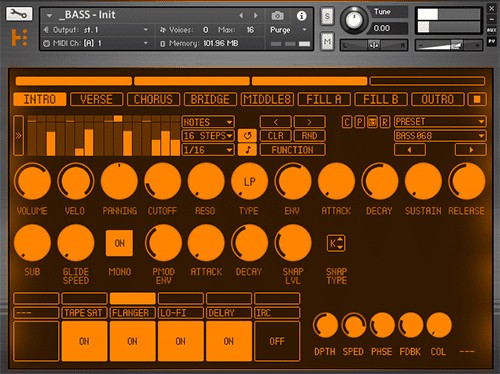Click the stop button next to OUTRO
This screenshot has width=500, height=374.
tap(477, 99)
